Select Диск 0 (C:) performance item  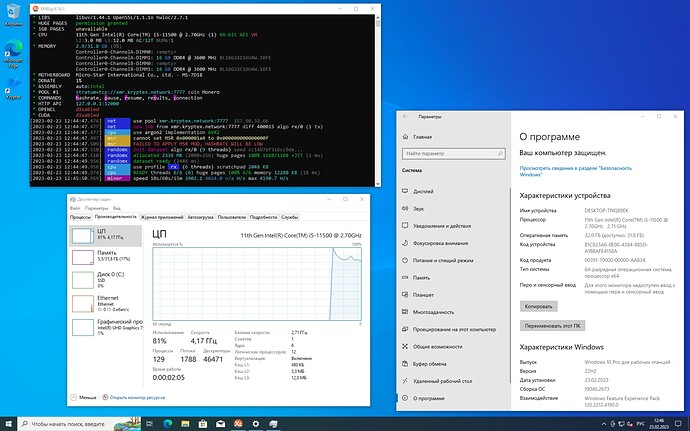click(x=106, y=280)
